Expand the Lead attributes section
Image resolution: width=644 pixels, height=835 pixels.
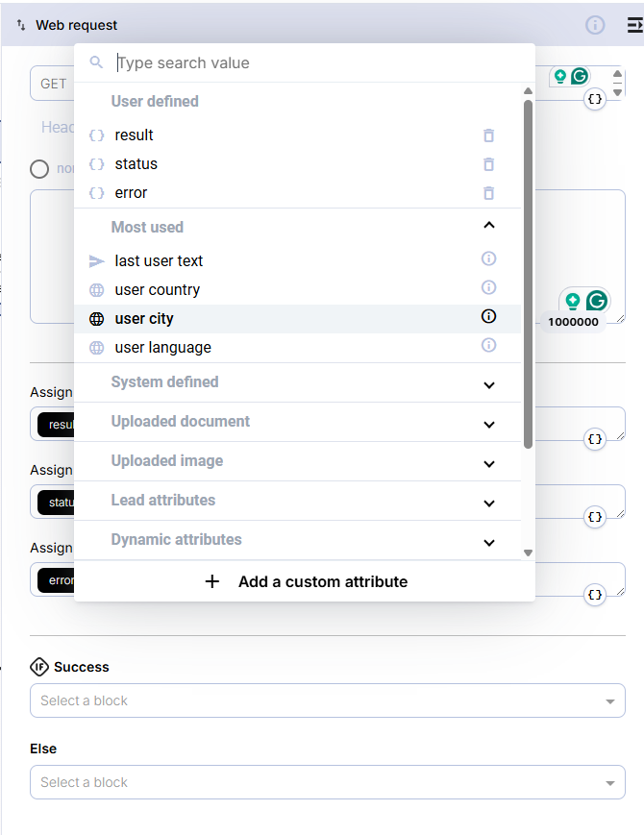pyautogui.click(x=488, y=503)
